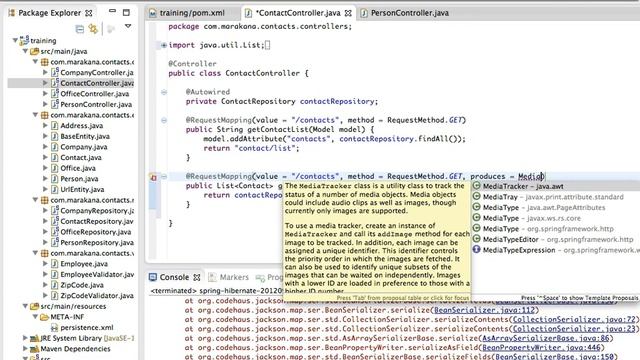Viewport: 640px width, 360px height.
Task: Minimize the Package Explorer view
Action: point(112,11)
